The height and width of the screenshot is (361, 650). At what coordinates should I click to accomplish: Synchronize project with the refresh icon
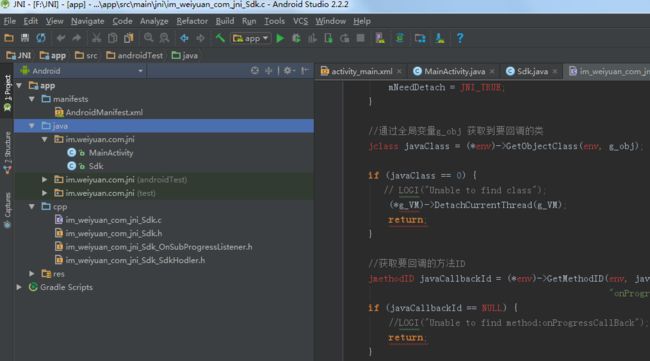click(x=41, y=38)
